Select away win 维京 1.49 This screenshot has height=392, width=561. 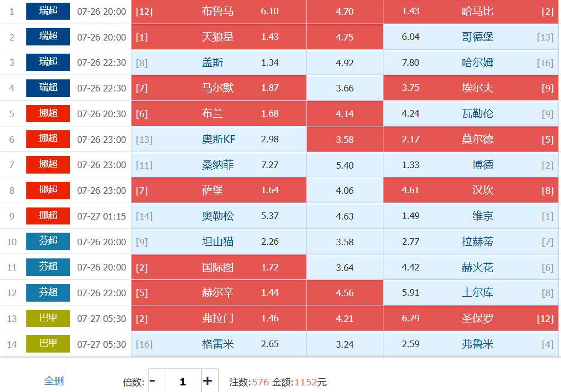[x=471, y=216]
